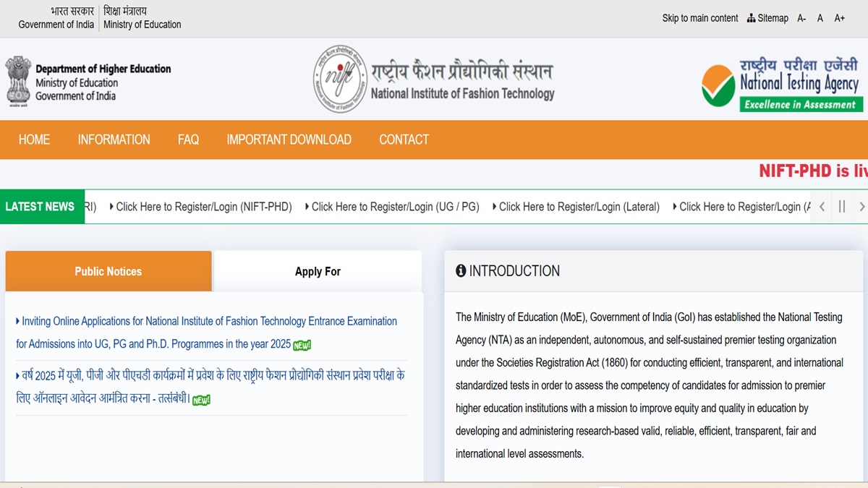Open the CONTACT menu item

pos(404,140)
